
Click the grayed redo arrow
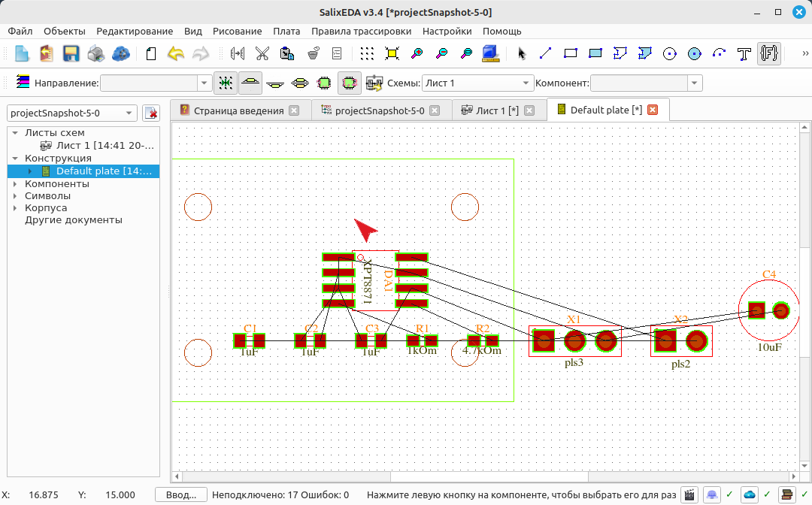[201, 53]
